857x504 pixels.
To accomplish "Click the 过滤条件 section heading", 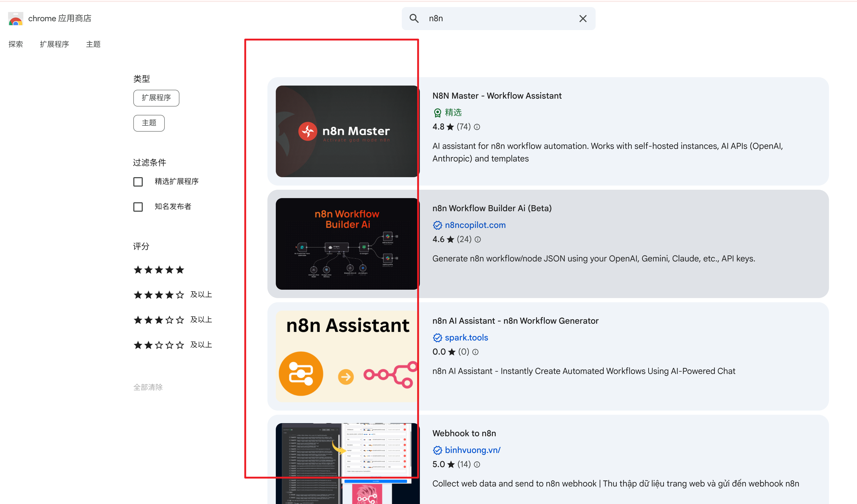I will pyautogui.click(x=150, y=163).
